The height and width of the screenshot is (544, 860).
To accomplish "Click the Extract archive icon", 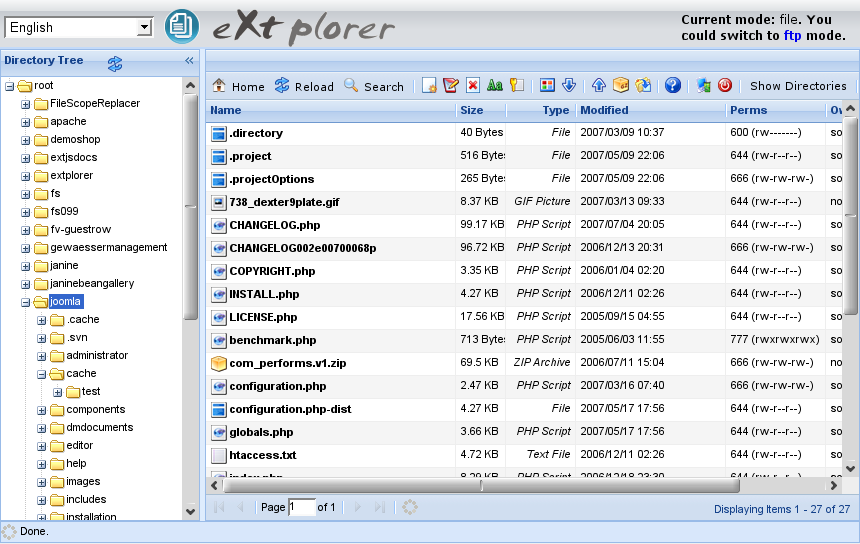I will coord(643,86).
